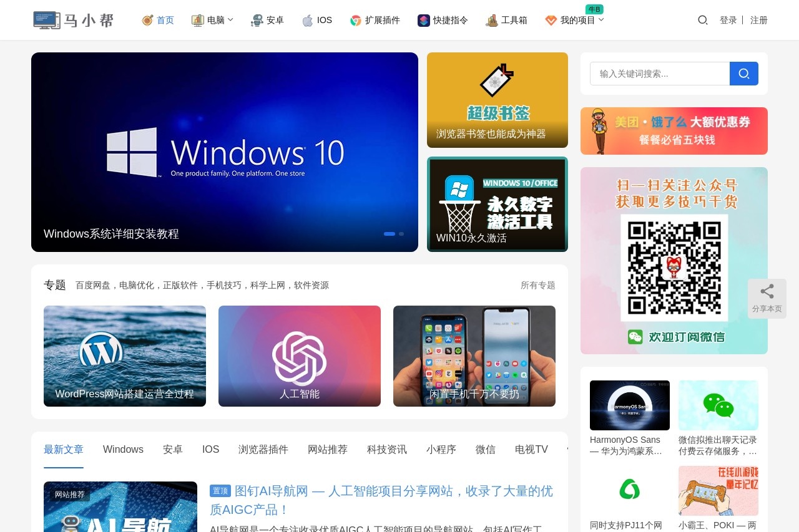Image resolution: width=799 pixels, height=532 pixels.
Task: Switch to the 电视TV tab
Action: [x=531, y=449]
